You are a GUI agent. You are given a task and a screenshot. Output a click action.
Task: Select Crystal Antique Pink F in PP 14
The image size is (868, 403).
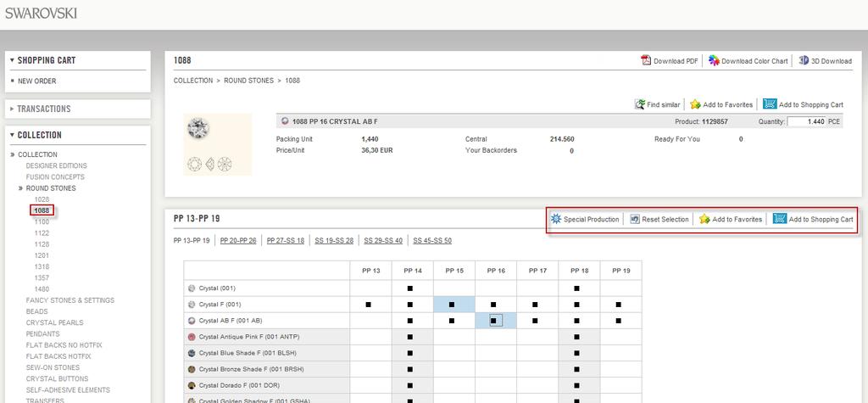(x=410, y=337)
